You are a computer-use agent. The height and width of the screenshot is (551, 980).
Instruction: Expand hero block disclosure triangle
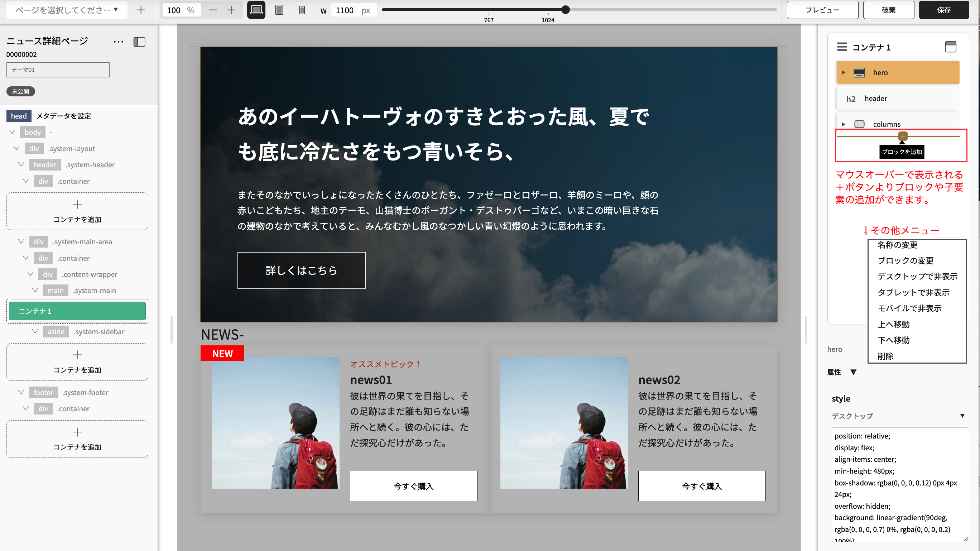pos(844,72)
